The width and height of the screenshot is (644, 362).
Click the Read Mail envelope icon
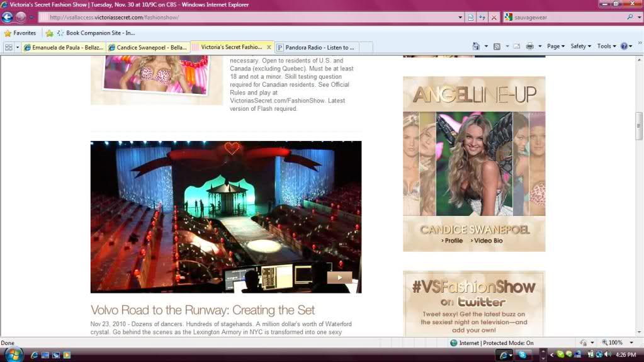[x=517, y=47]
